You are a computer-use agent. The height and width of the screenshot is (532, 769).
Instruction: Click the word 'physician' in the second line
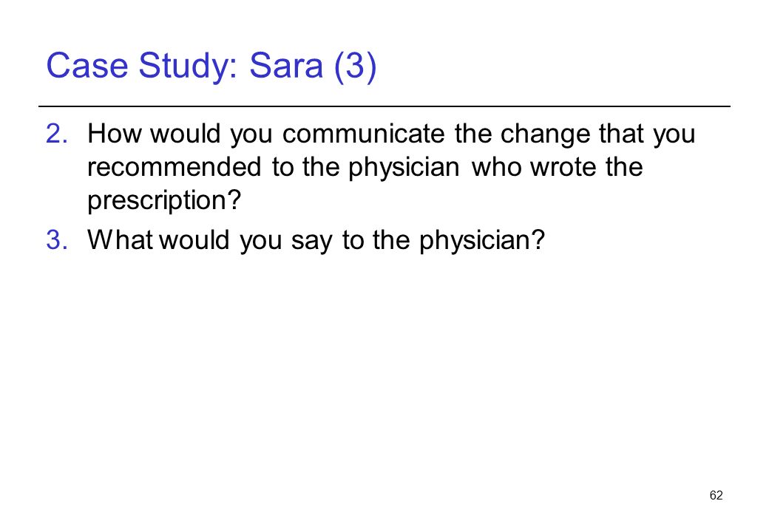[404, 168]
